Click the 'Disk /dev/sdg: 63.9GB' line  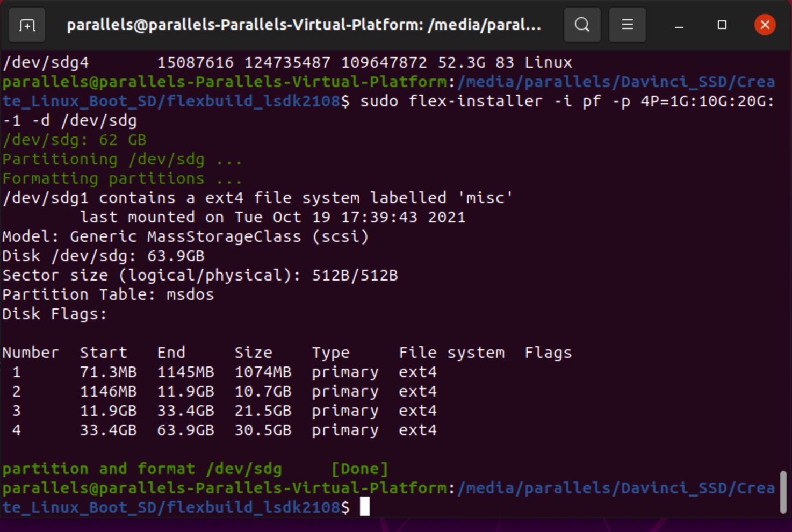point(103,256)
